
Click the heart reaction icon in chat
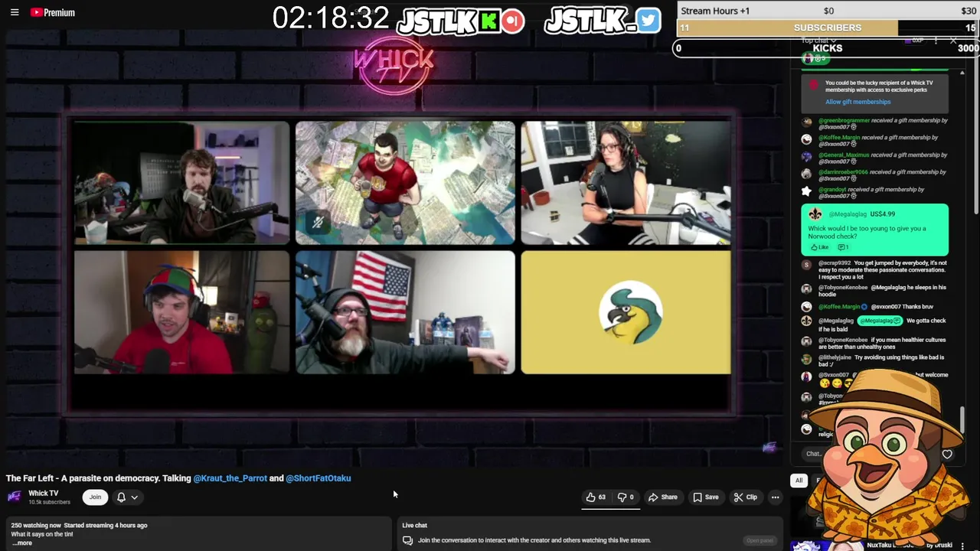coord(947,455)
